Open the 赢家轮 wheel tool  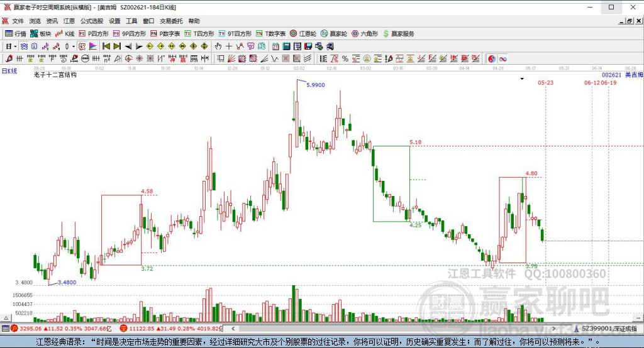pyautogui.click(x=334, y=34)
